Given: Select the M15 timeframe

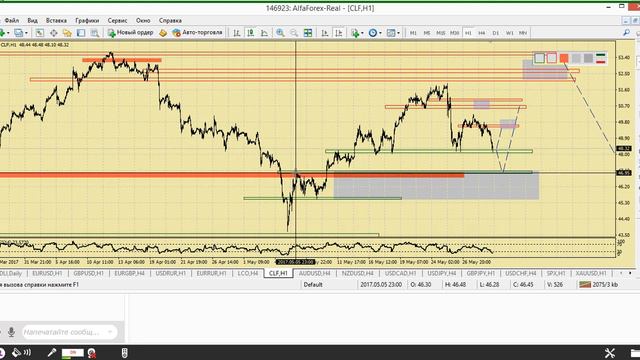Looking at the screenshot, I should click(441, 33).
